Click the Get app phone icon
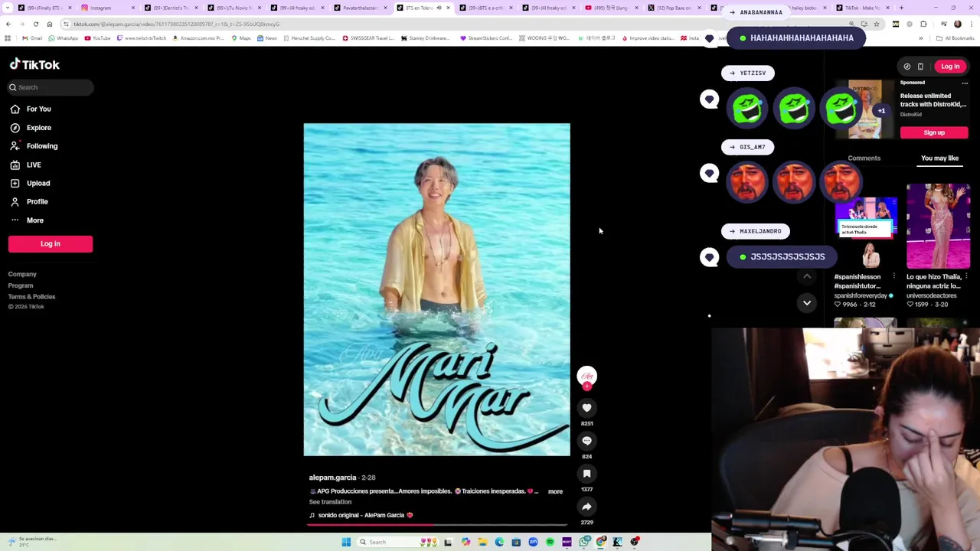This screenshot has height=551, width=980. click(x=920, y=67)
